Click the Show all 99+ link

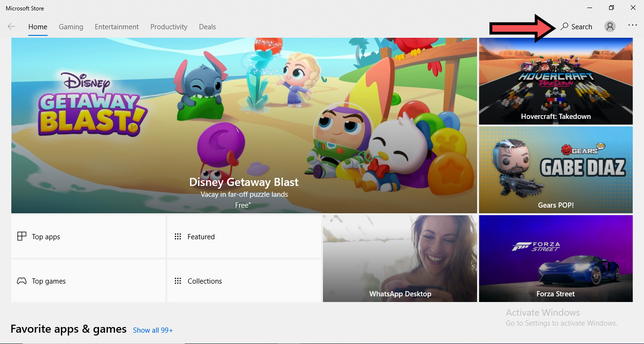click(x=153, y=330)
